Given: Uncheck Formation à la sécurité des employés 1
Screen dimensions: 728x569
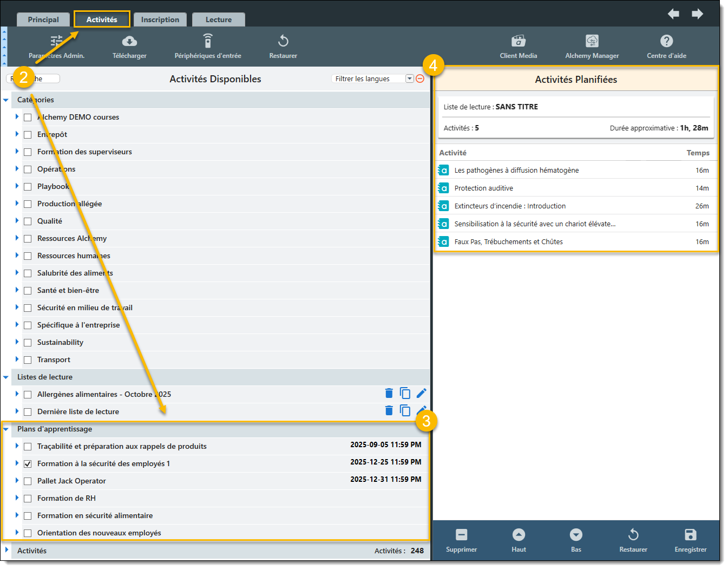Looking at the screenshot, I should click(28, 464).
